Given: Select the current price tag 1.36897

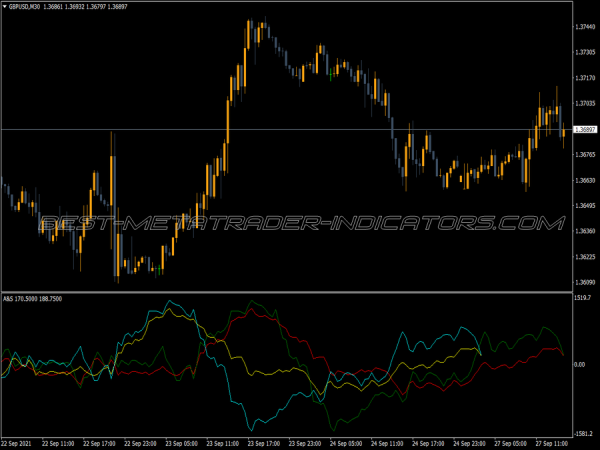Looking at the screenshot, I should click(x=585, y=130).
